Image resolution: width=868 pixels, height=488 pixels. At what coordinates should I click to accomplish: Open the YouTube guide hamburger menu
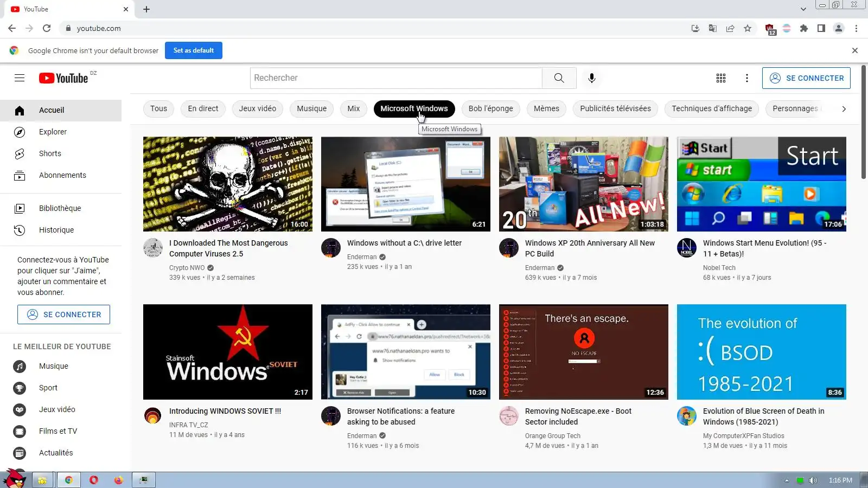tap(20, 78)
